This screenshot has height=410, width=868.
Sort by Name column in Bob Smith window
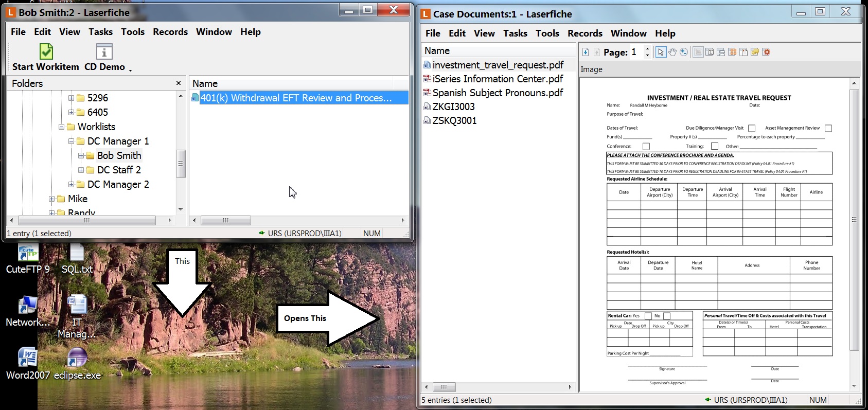[x=291, y=83]
